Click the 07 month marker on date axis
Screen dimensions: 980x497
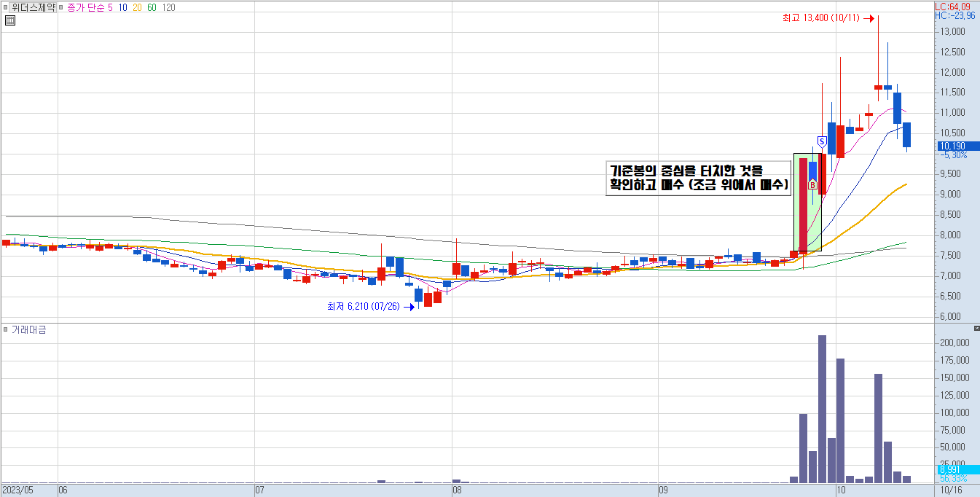[260, 490]
